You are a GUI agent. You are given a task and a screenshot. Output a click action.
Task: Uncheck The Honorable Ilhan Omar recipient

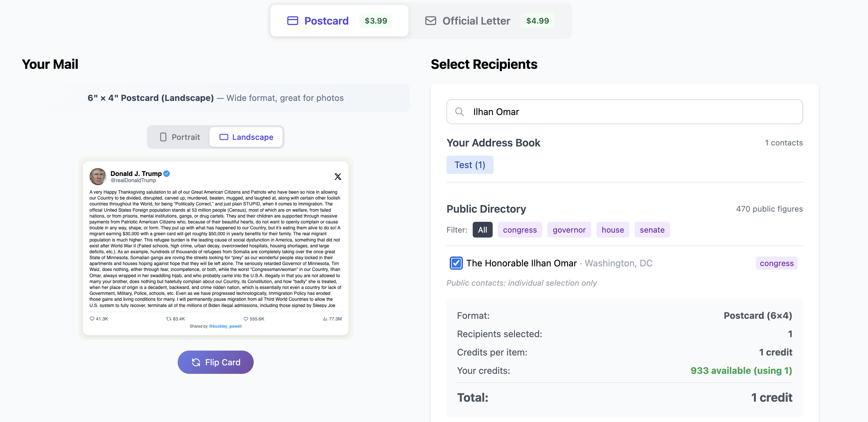pos(456,263)
